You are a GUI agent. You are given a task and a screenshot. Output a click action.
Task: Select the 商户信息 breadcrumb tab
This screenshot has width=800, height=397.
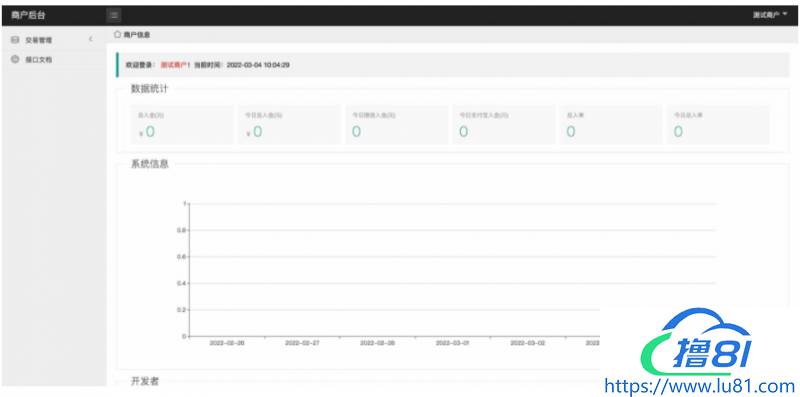coord(136,35)
